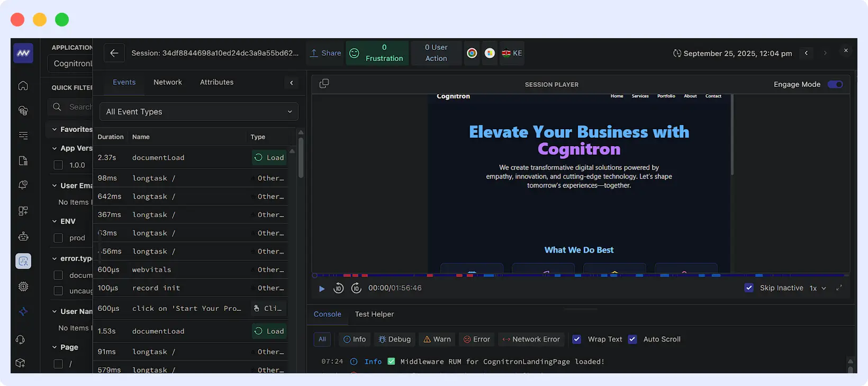Open the logs list icon in sidebar
Viewport: 868px width, 386px height.
point(23,136)
